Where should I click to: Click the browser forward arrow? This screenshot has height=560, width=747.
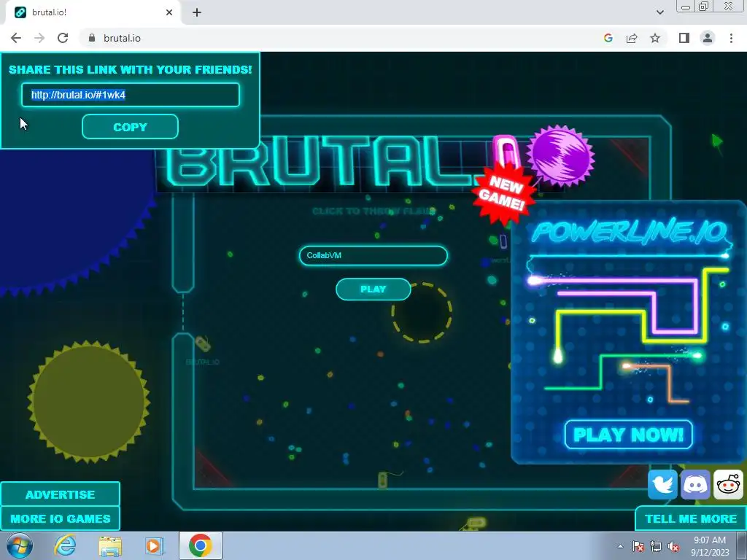tap(39, 38)
